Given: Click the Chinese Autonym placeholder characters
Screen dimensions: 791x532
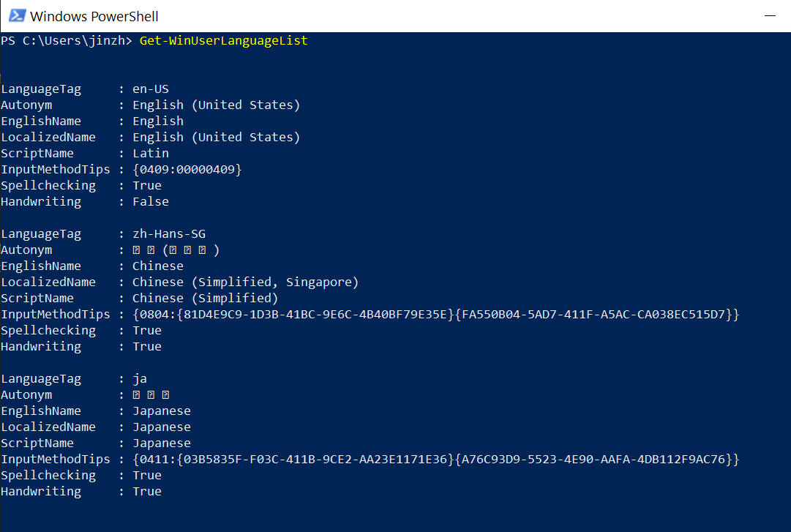Looking at the screenshot, I should click(x=176, y=250).
